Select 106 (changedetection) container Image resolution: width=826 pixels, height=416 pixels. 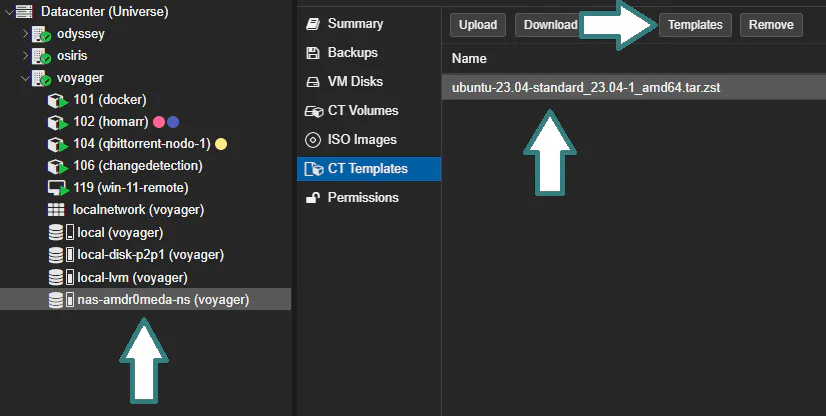tap(137, 166)
